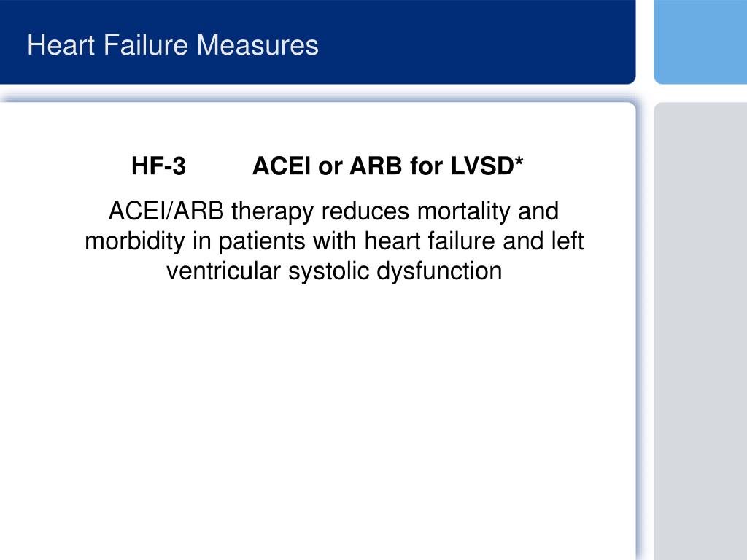This screenshot has width=747, height=560.
Task: Click the word 'Heart' in the title
Action: pos(61,45)
